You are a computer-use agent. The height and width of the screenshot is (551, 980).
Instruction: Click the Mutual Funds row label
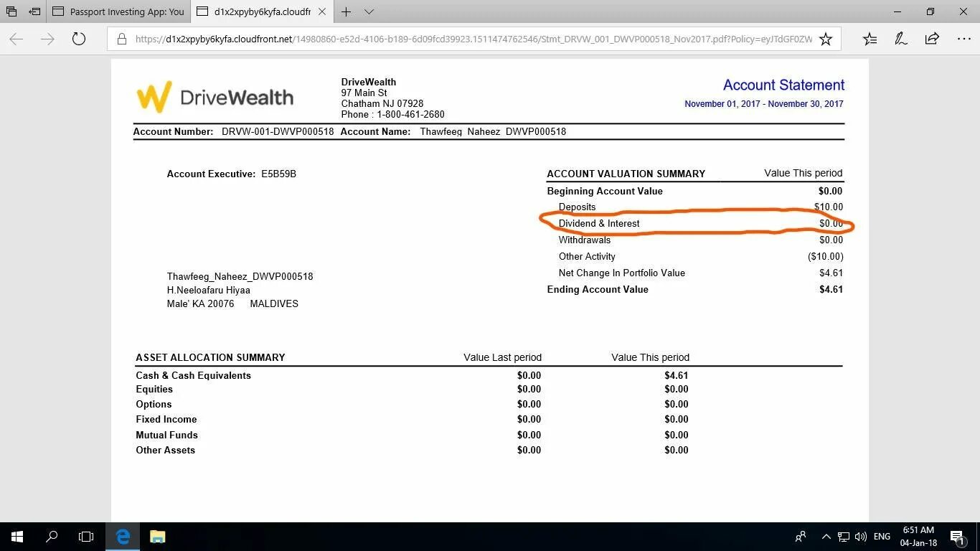tap(166, 435)
